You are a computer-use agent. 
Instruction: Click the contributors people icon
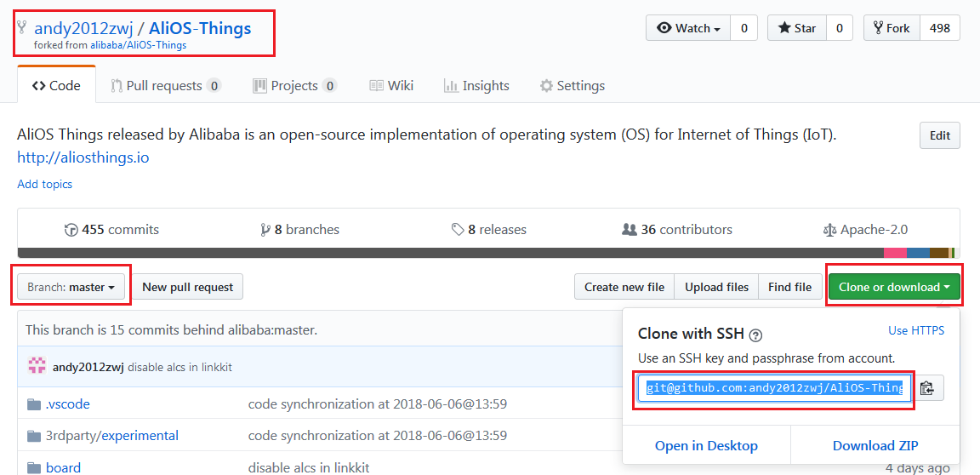630,230
